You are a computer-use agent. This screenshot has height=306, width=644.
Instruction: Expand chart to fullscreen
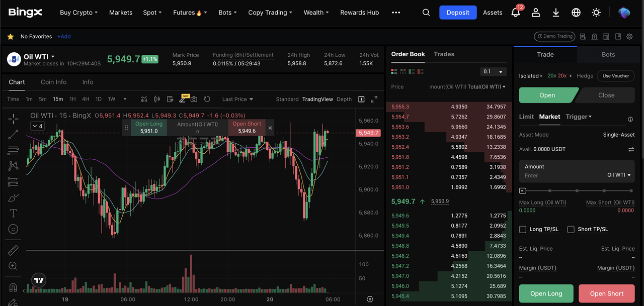coord(374,99)
